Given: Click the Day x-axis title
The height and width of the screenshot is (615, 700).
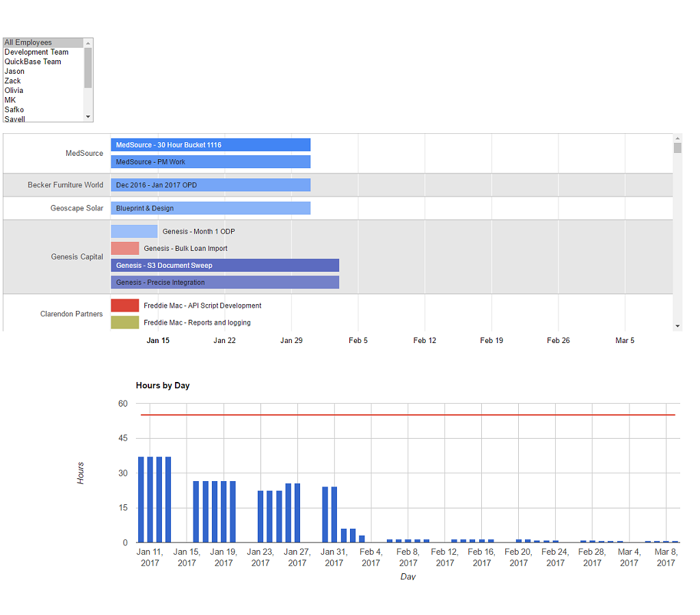Looking at the screenshot, I should [x=408, y=577].
